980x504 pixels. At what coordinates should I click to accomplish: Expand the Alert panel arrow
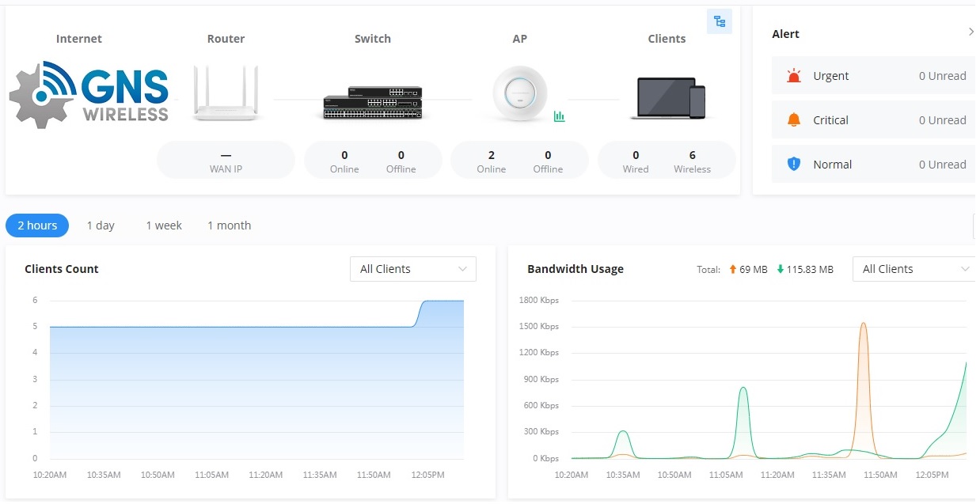971,32
